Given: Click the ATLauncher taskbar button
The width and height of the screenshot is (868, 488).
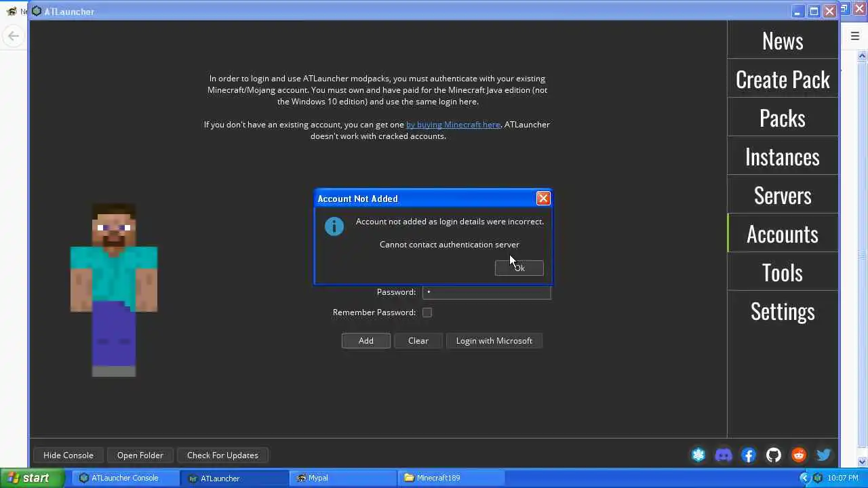Looking at the screenshot, I should [x=233, y=478].
